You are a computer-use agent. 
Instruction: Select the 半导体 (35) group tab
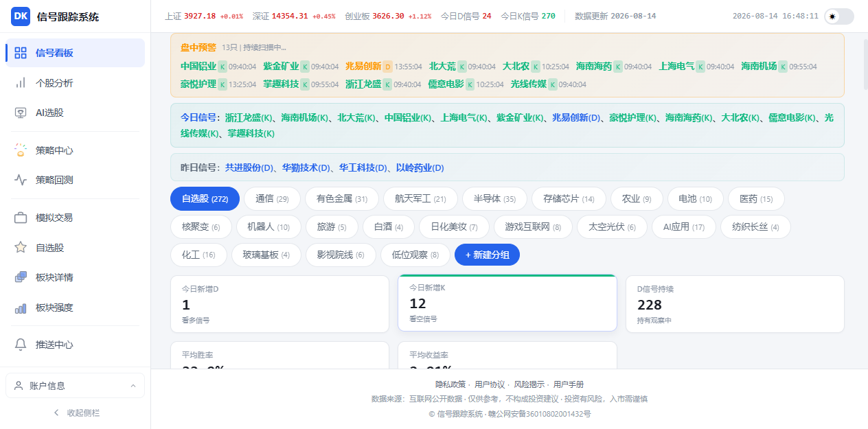[494, 199]
